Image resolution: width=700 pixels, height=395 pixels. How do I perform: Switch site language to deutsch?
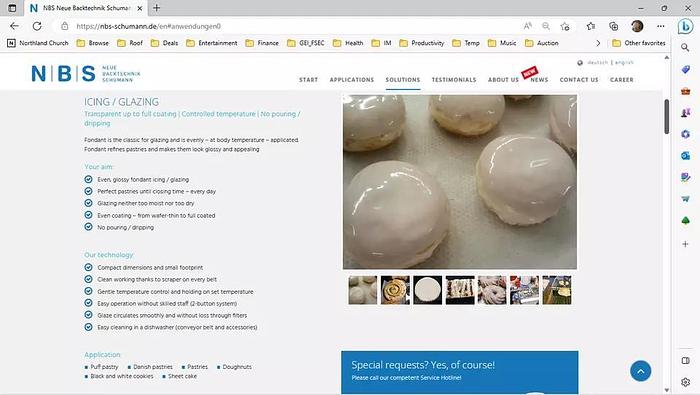pos(598,62)
